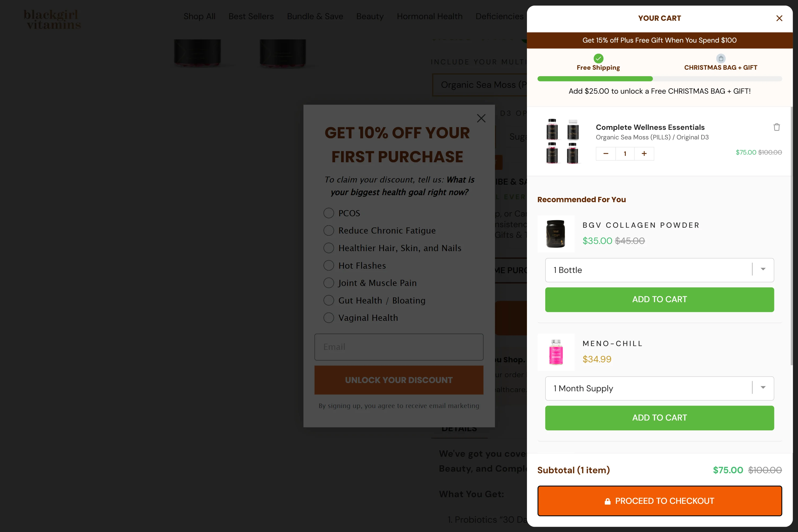Click the Free Shipping checkmark icon
The height and width of the screenshot is (532, 798).
pos(598,58)
